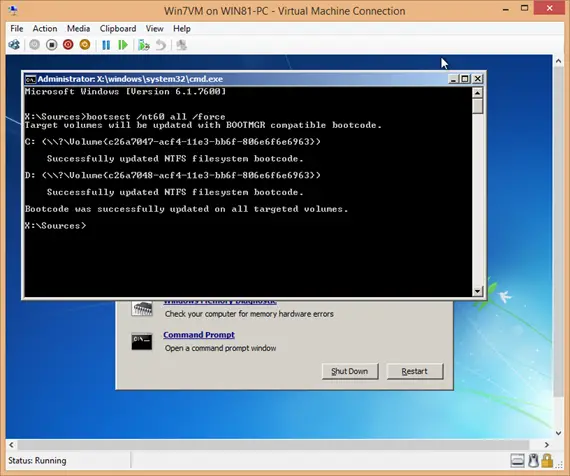The width and height of the screenshot is (570, 476).
Task: Click the cmd window vertical scroll thumb
Action: point(477,106)
